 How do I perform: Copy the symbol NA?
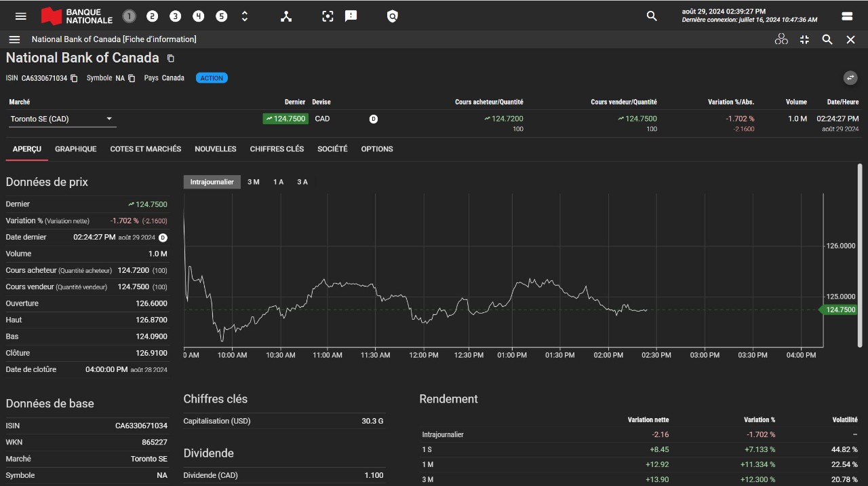click(x=132, y=78)
